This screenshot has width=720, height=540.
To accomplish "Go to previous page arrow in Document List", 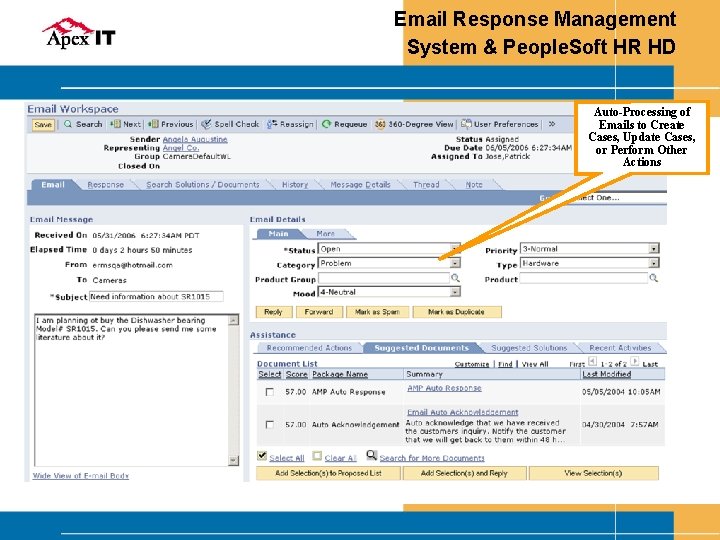I will 592,361.
